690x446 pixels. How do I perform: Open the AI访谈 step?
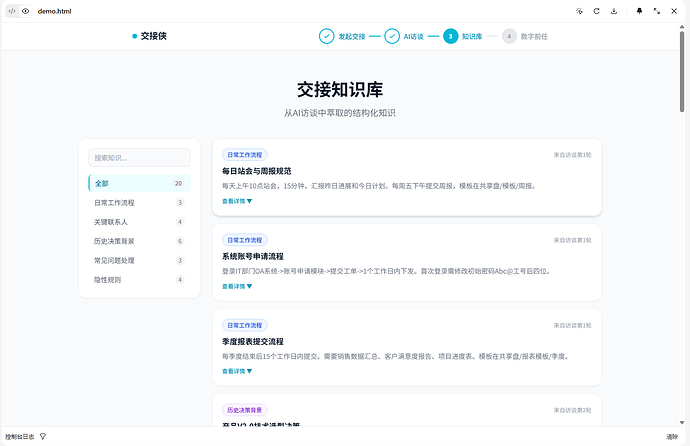point(404,37)
